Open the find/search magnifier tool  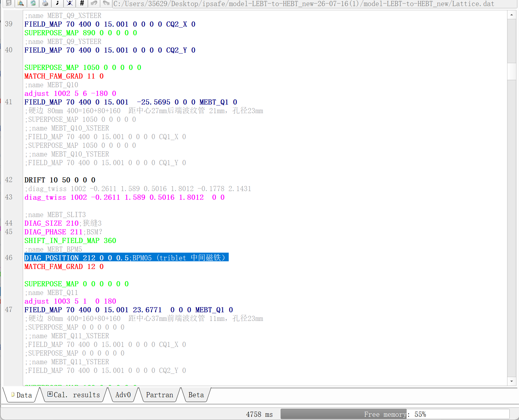(21, 3)
